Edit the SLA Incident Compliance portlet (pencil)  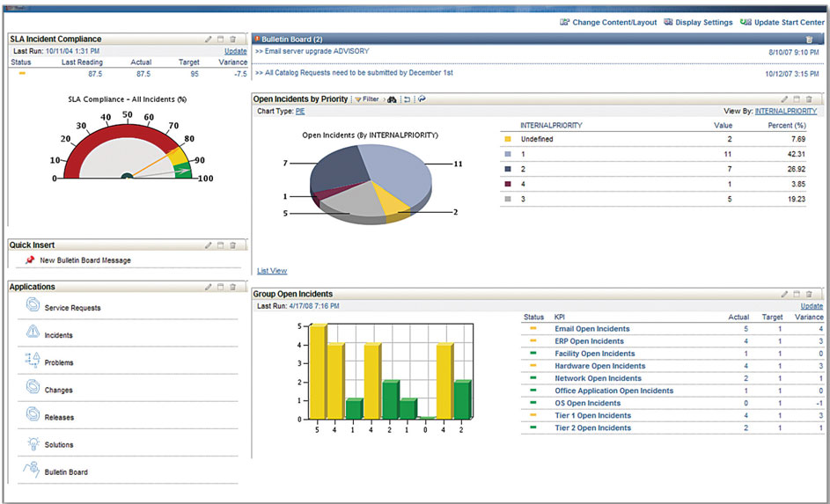[x=209, y=40]
